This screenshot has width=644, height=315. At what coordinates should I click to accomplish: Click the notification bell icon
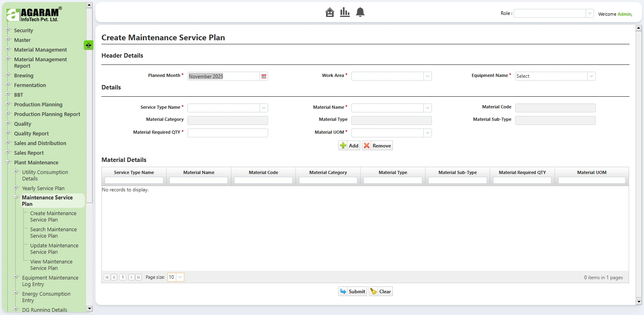(360, 12)
